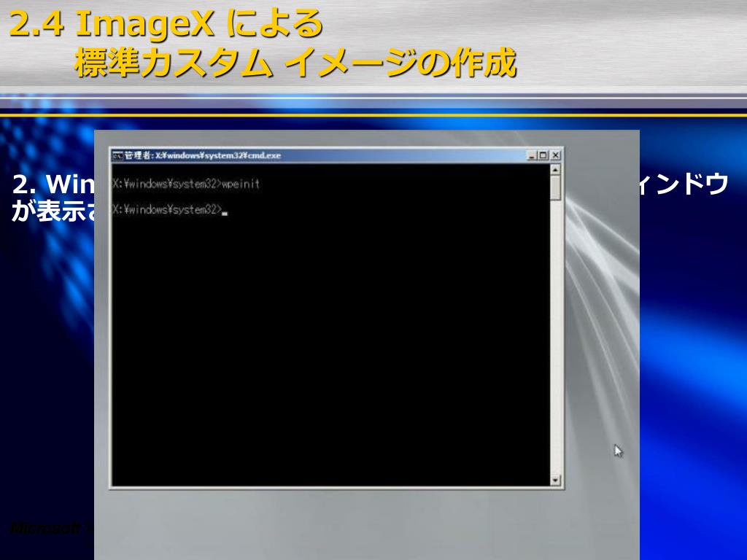Click the cmd.exe system menu icon
This screenshot has width=747, height=560.
pos(117,156)
